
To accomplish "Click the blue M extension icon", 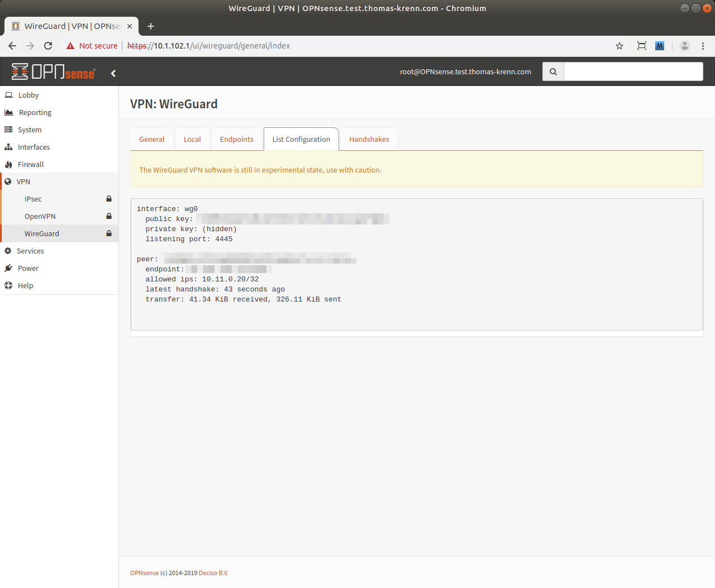I will pos(660,46).
